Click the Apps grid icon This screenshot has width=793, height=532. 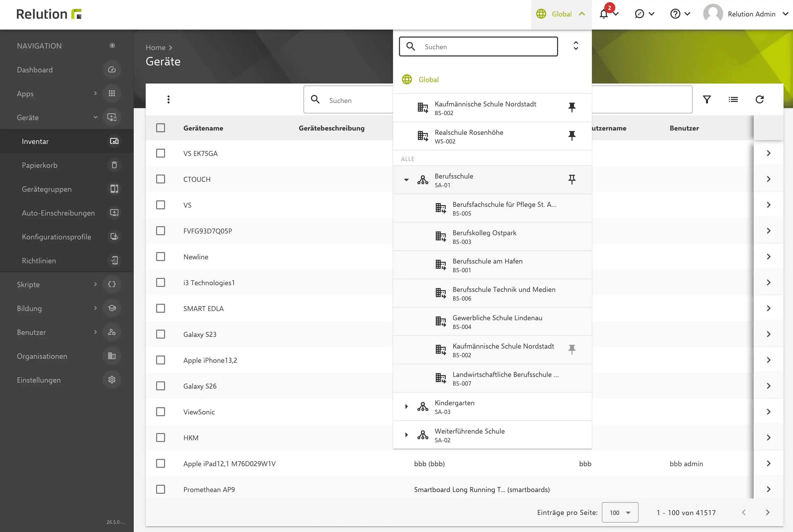pyautogui.click(x=112, y=93)
